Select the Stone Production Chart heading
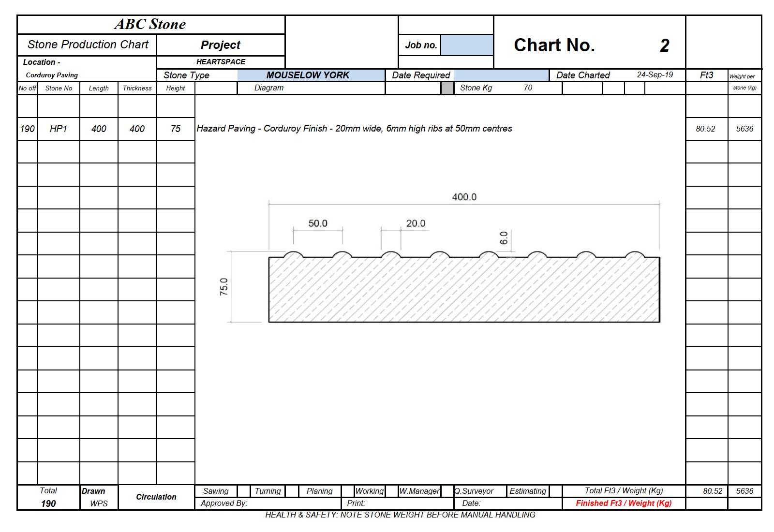 coord(88,44)
